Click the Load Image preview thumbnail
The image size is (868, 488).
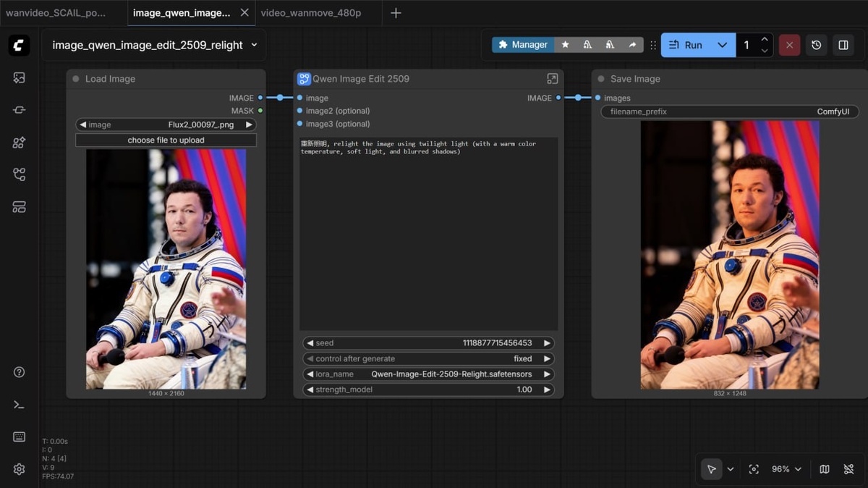click(166, 269)
